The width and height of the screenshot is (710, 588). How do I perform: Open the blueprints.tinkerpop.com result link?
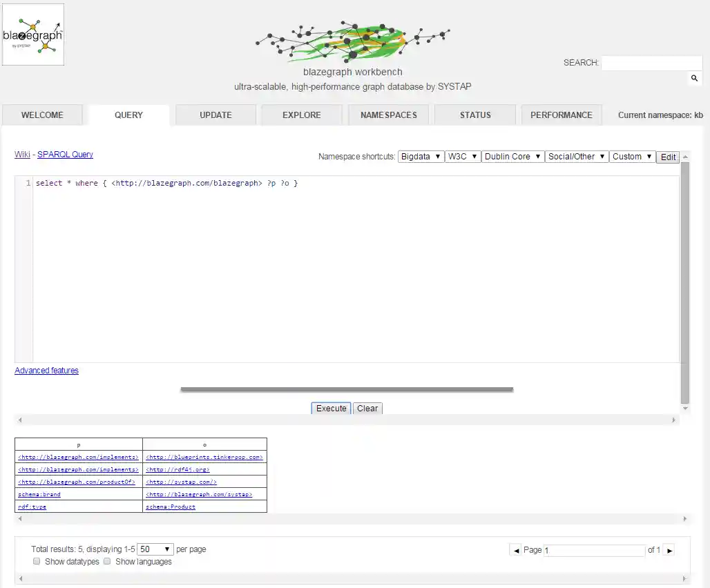click(204, 458)
